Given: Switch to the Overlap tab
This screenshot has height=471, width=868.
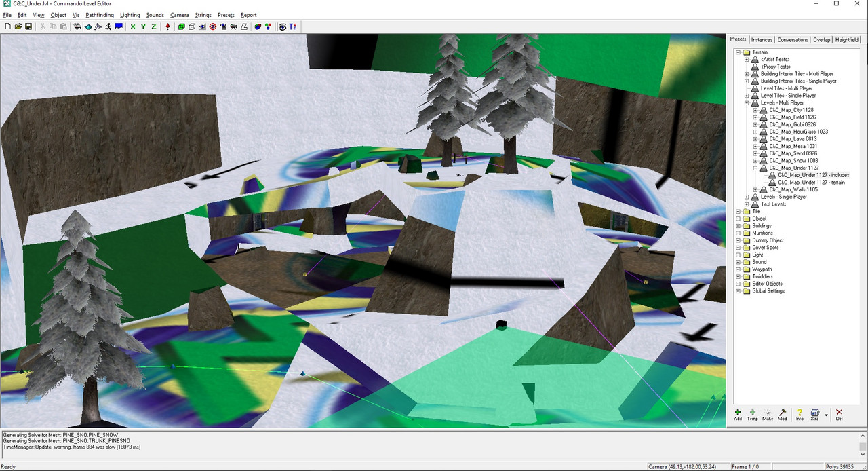Looking at the screenshot, I should pos(822,39).
